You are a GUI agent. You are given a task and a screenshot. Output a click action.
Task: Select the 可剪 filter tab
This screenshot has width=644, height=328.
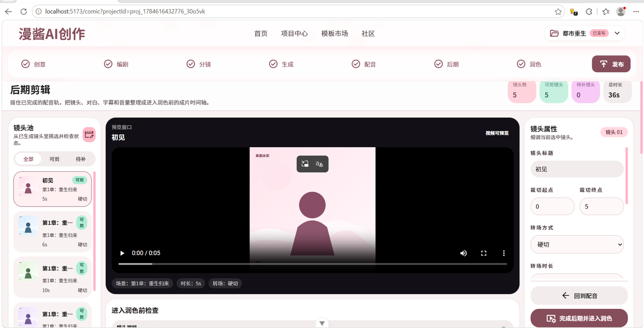point(54,159)
